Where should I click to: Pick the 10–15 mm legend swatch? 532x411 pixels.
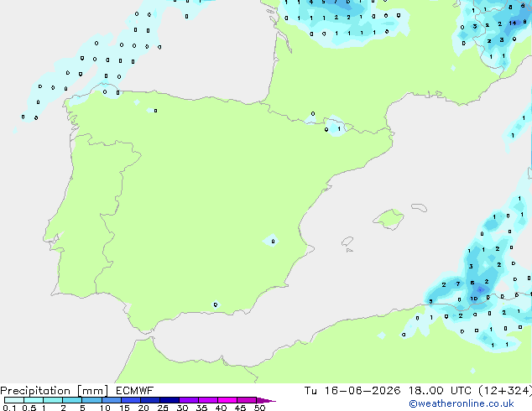coord(111,400)
